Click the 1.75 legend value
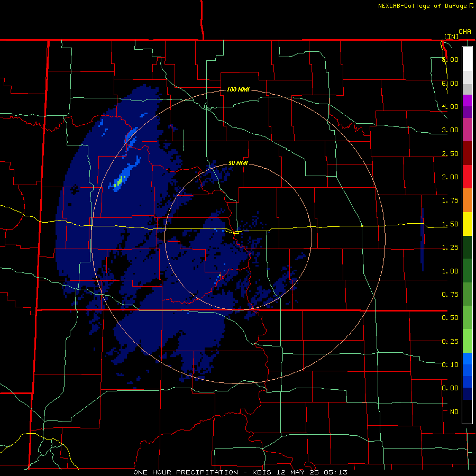Viewport: 476px width, 476px height. click(450, 200)
